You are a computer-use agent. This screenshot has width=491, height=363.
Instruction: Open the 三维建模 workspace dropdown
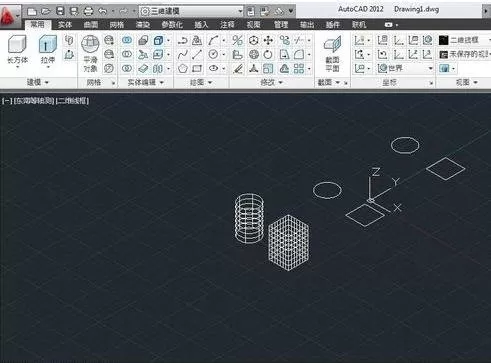pos(192,11)
